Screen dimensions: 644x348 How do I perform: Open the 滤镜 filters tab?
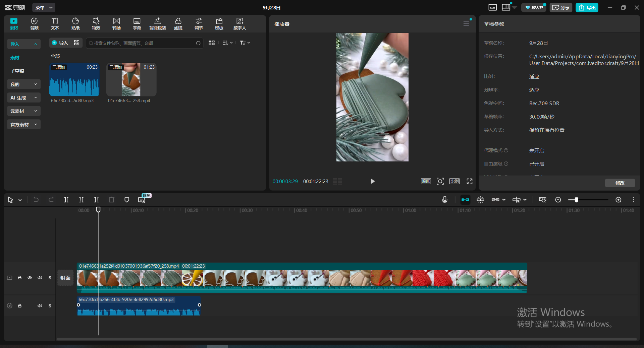[x=178, y=24]
